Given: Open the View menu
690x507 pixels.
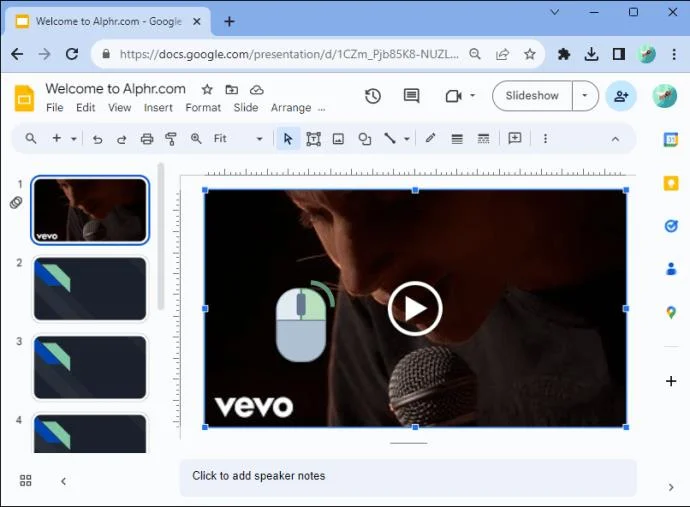Looking at the screenshot, I should point(120,108).
